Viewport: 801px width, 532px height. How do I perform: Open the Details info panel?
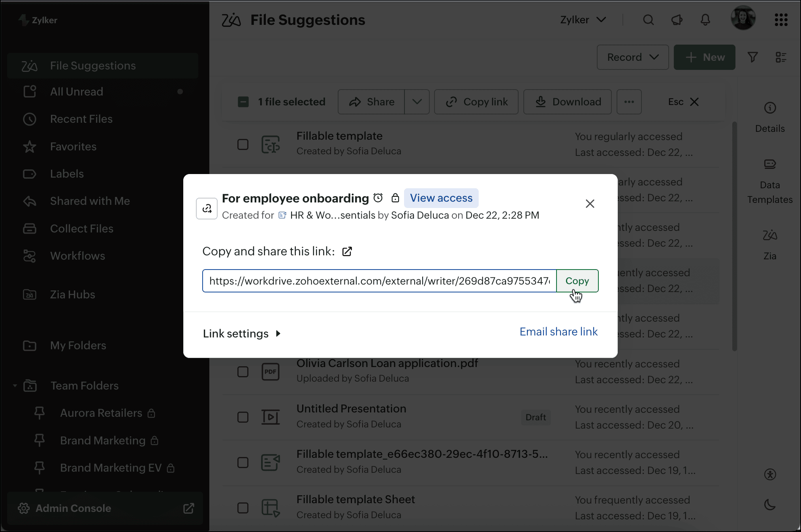pyautogui.click(x=770, y=115)
